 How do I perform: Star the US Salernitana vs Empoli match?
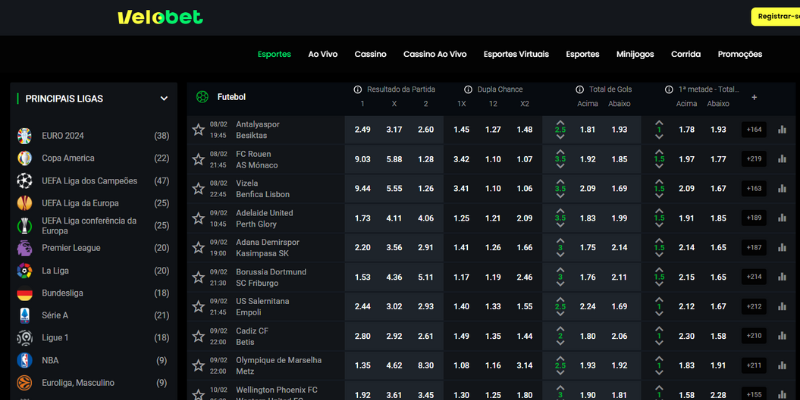click(198, 307)
